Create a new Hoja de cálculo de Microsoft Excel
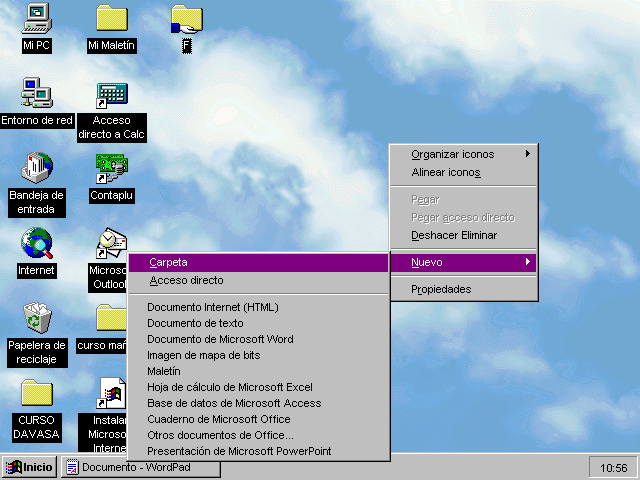The height and width of the screenshot is (480, 640). (258, 387)
